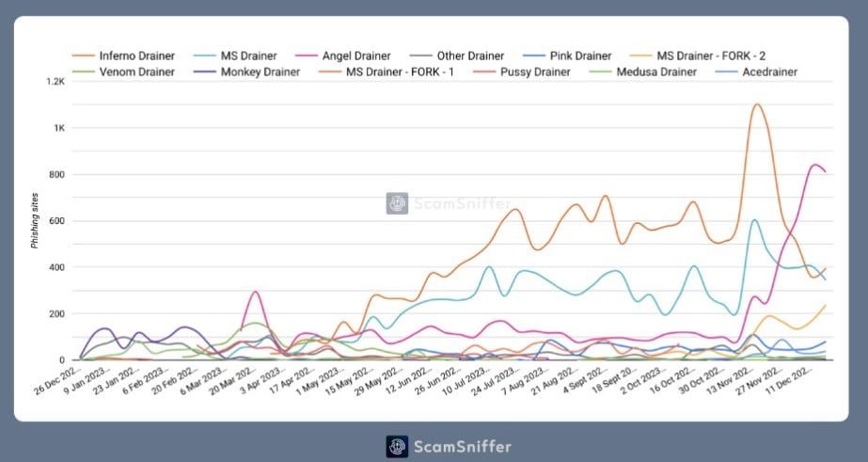
Task: Click the 1.2K y-axis value label
Action: (56, 82)
